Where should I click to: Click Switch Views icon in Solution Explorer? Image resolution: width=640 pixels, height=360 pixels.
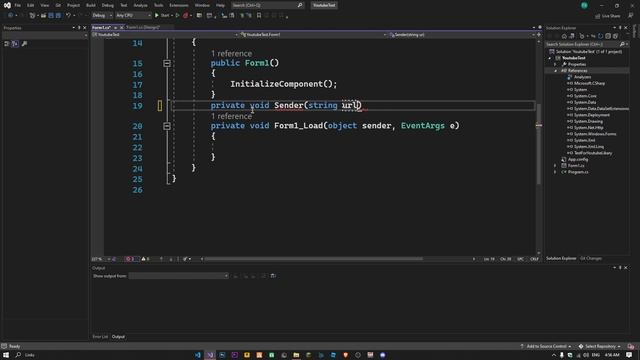coord(572,36)
